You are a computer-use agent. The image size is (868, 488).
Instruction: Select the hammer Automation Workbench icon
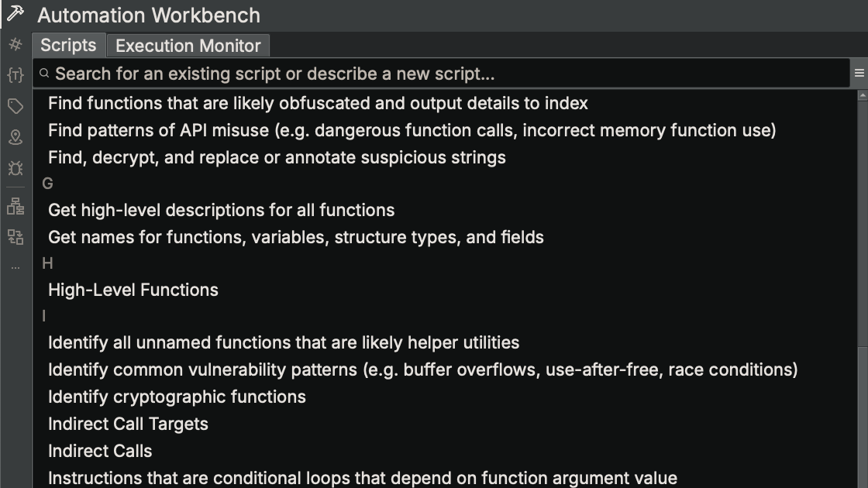tap(15, 14)
